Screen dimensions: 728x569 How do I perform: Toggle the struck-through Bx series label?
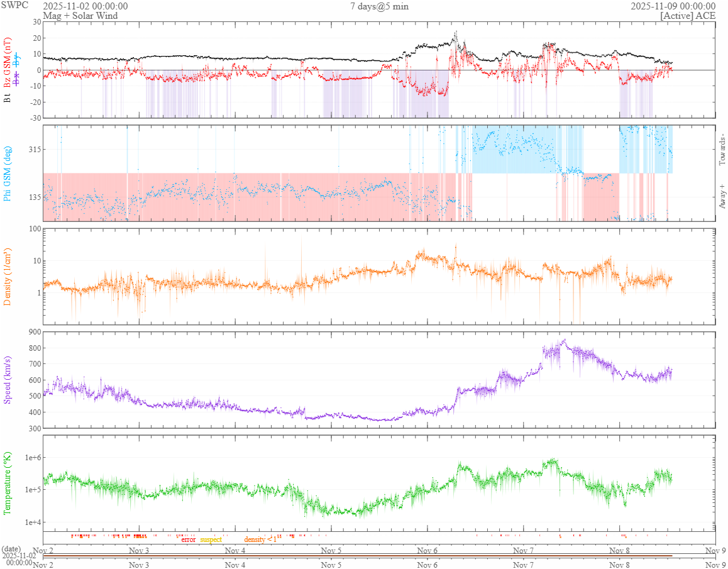click(x=17, y=79)
